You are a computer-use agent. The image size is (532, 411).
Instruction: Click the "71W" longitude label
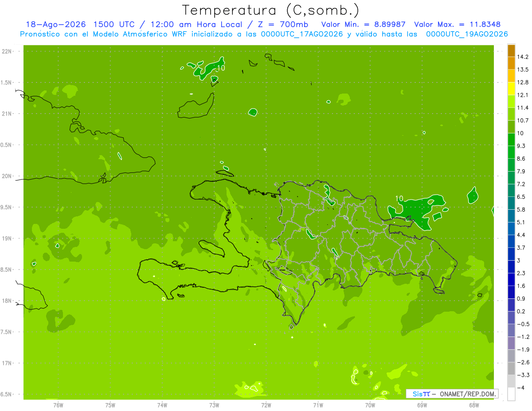pyautogui.click(x=318, y=406)
